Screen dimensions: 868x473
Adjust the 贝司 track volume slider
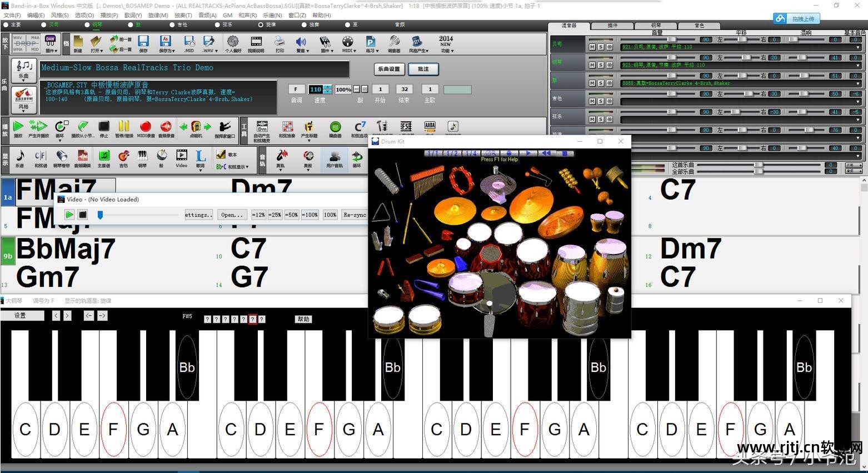[672, 39]
